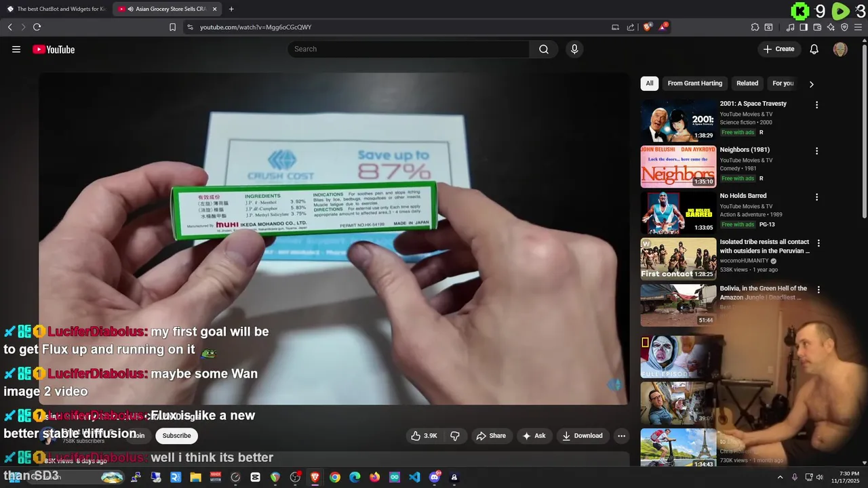Open Firefox from the taskbar

pyautogui.click(x=374, y=477)
